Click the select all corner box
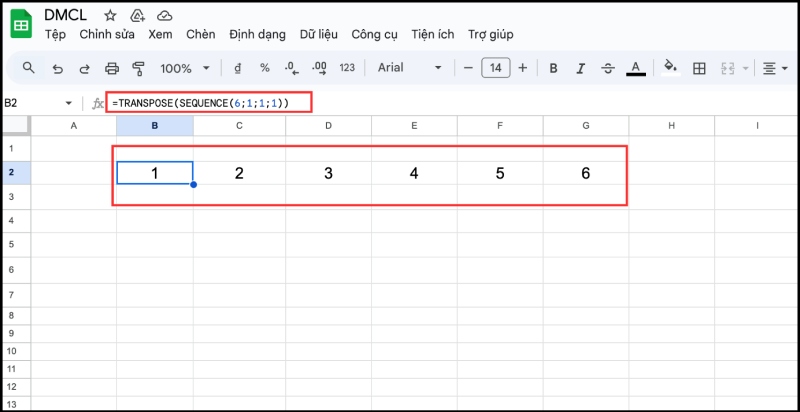 pyautogui.click(x=16, y=125)
